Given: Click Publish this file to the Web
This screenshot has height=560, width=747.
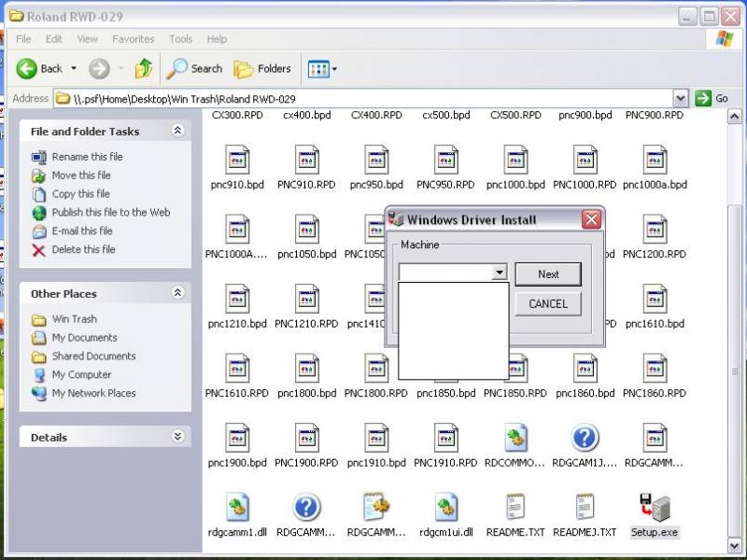Looking at the screenshot, I should (x=111, y=213).
